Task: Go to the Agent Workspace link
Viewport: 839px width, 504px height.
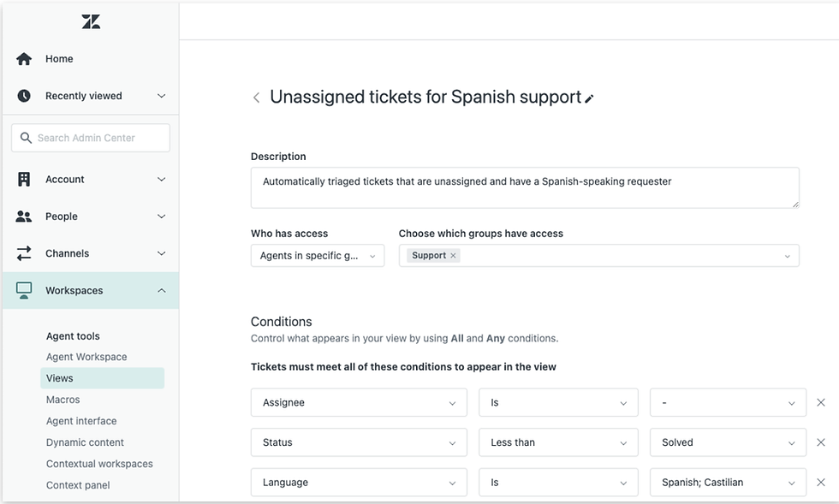Action: coord(86,356)
